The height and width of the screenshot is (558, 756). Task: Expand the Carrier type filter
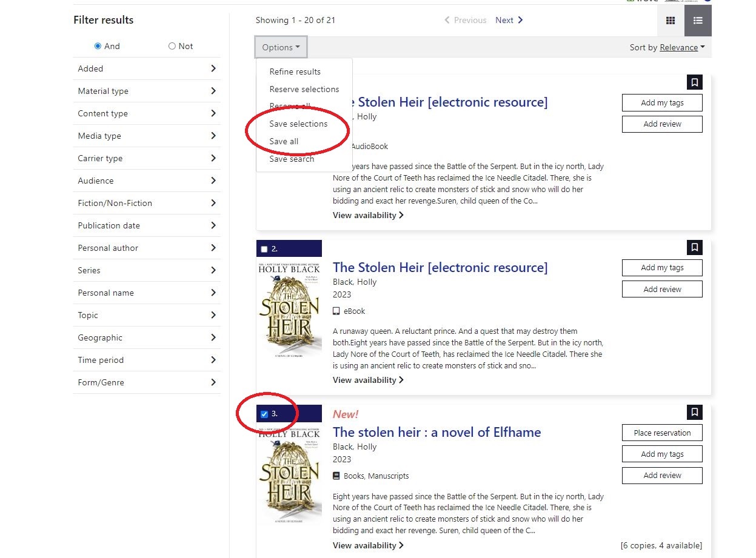147,158
